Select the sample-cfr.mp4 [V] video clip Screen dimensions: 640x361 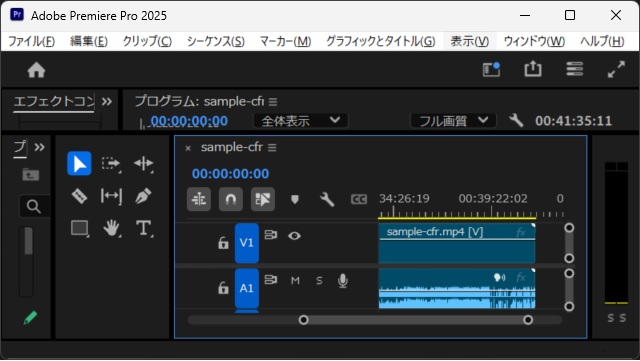(x=457, y=243)
